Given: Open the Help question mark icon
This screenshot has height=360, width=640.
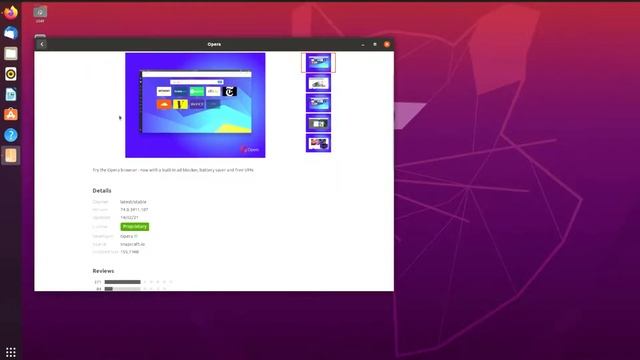Looking at the screenshot, I should pos(11,135).
